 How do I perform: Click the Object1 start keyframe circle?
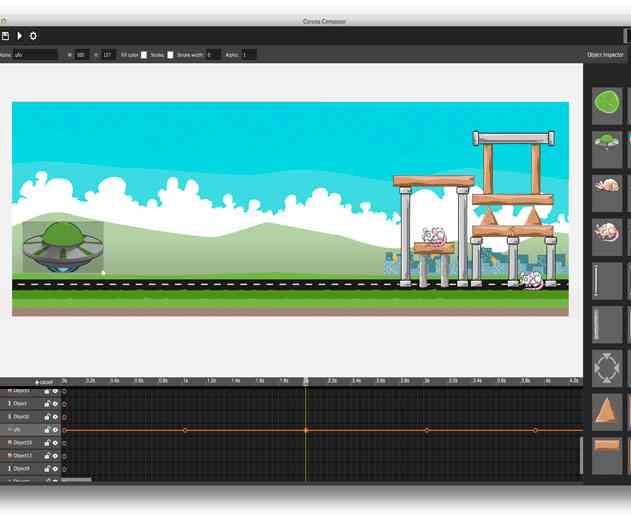point(64,404)
